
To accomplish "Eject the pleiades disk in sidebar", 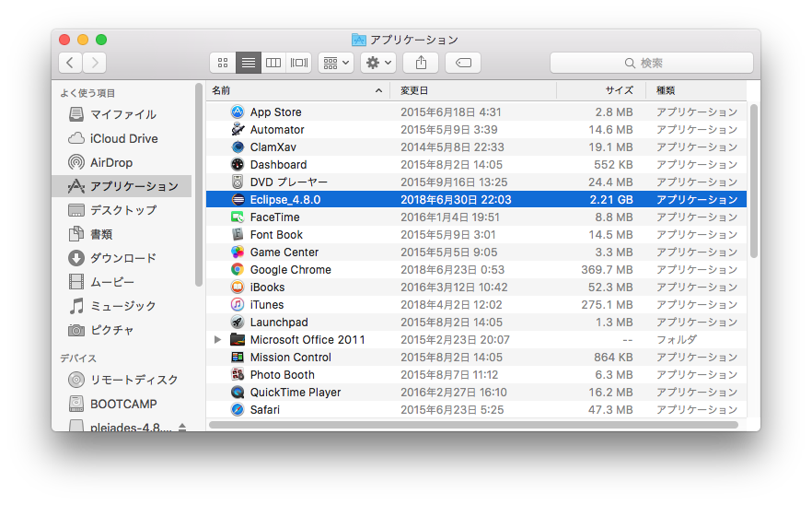I will point(182,428).
